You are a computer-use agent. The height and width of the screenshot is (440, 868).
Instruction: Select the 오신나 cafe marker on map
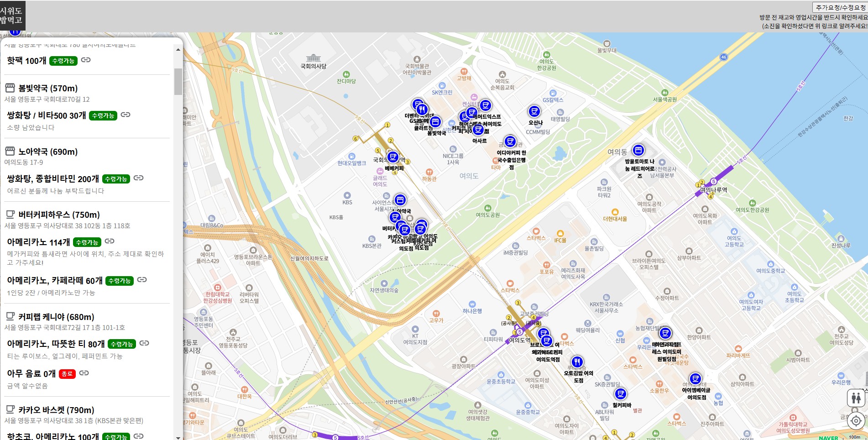534,111
